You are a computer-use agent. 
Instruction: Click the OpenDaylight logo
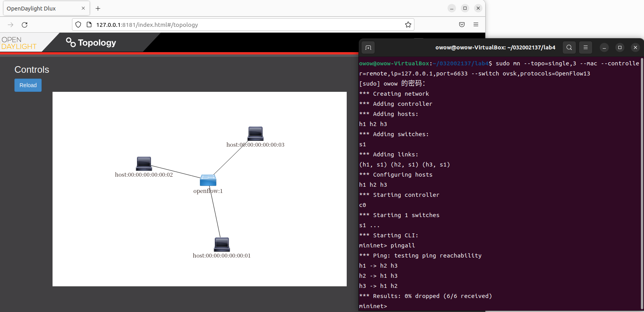pyautogui.click(x=19, y=43)
